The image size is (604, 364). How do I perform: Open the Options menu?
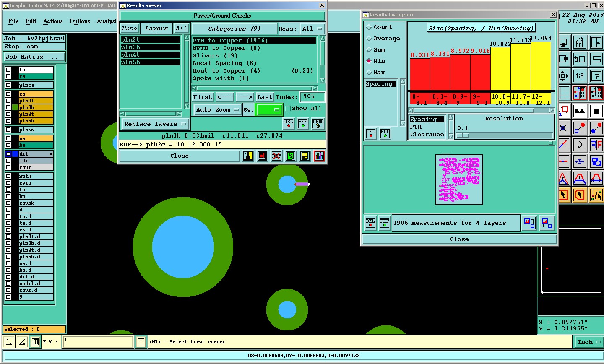[80, 21]
